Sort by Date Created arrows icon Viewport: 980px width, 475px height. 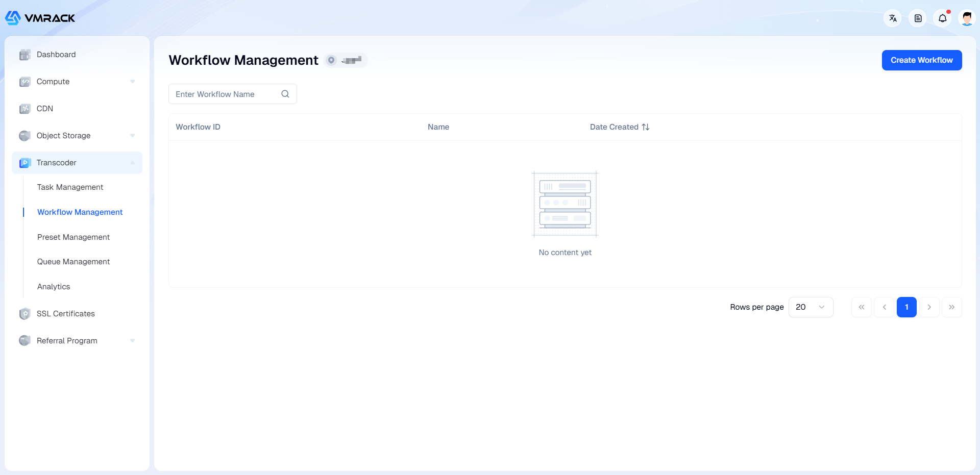click(x=646, y=127)
